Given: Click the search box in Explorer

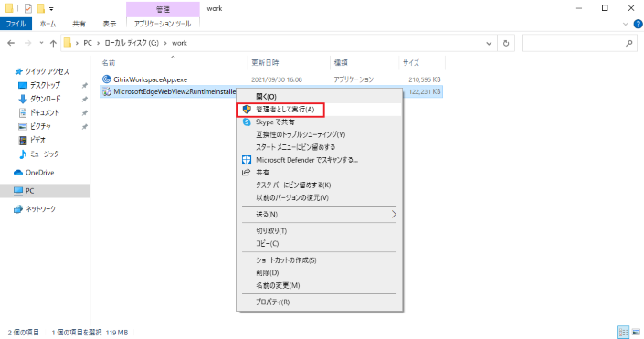Looking at the screenshot, I should [579, 43].
